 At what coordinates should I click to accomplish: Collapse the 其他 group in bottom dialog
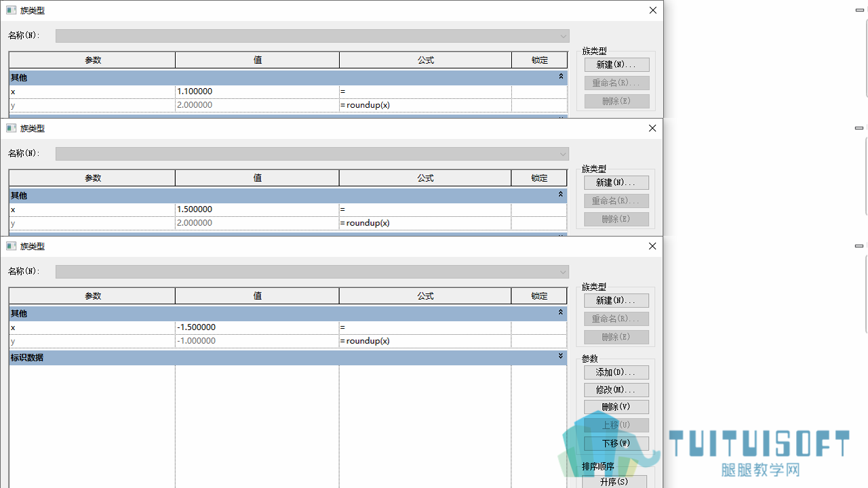[561, 312]
